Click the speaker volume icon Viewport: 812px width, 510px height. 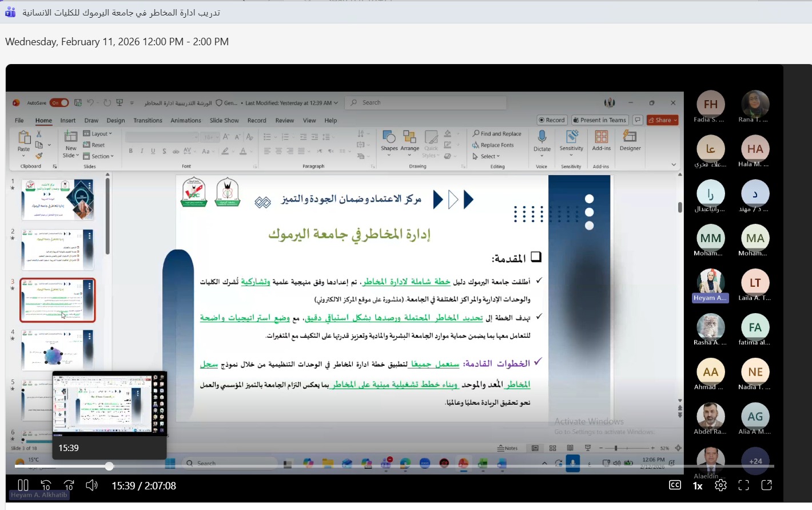pyautogui.click(x=91, y=485)
